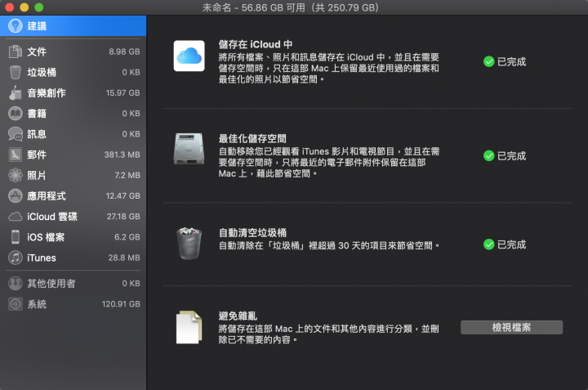This screenshot has width=588, height=390.
Task: Select the 其他使用者 label
Action: point(51,284)
